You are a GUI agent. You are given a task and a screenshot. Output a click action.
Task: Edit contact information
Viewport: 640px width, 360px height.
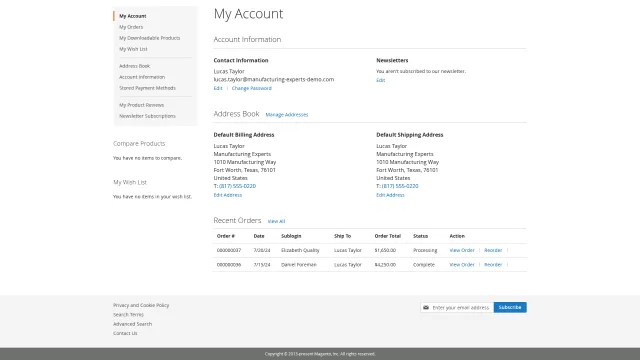(x=218, y=88)
